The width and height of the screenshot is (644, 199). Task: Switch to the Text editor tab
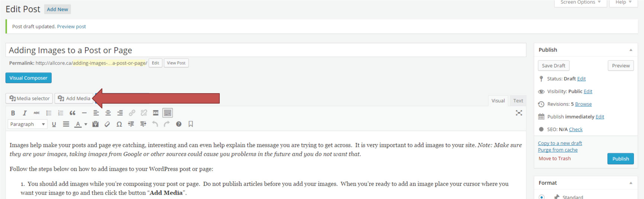pyautogui.click(x=518, y=101)
